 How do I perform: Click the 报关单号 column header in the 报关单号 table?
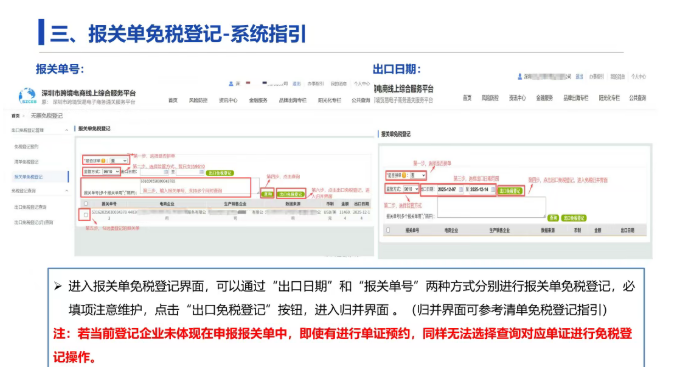tap(109, 204)
